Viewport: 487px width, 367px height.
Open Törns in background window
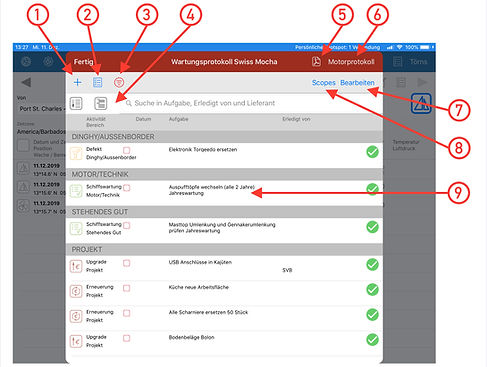coord(418,62)
